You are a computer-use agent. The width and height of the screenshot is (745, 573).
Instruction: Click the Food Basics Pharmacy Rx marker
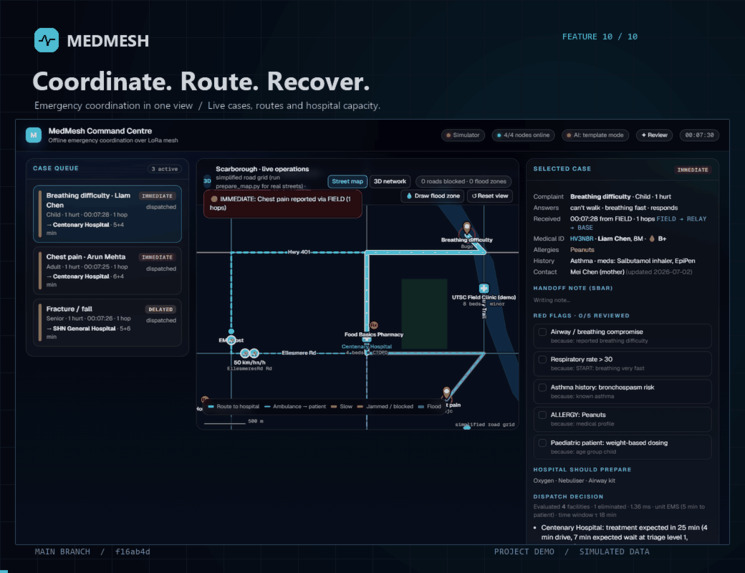tap(374, 325)
